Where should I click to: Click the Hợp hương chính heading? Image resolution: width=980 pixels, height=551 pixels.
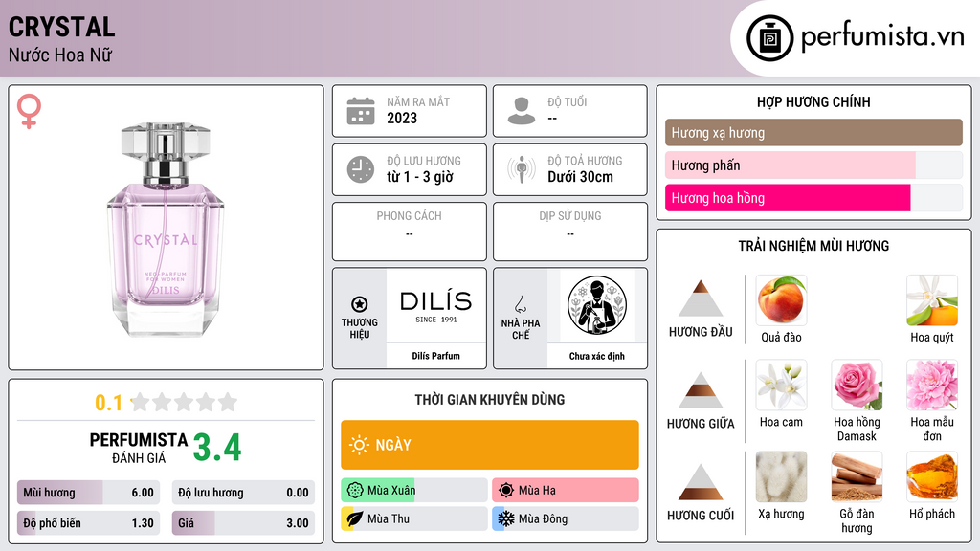813,101
